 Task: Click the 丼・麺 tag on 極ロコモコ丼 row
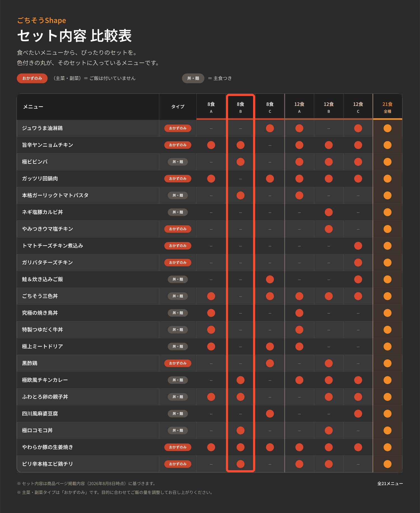coord(178,430)
